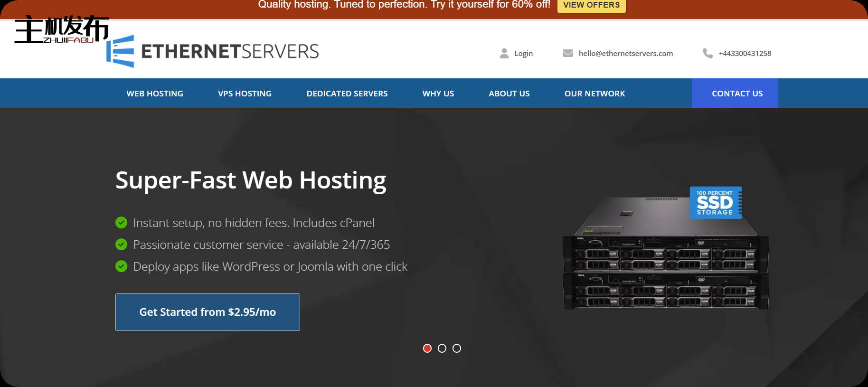Switch to the third slide dot
The width and height of the screenshot is (868, 387).
[457, 349]
